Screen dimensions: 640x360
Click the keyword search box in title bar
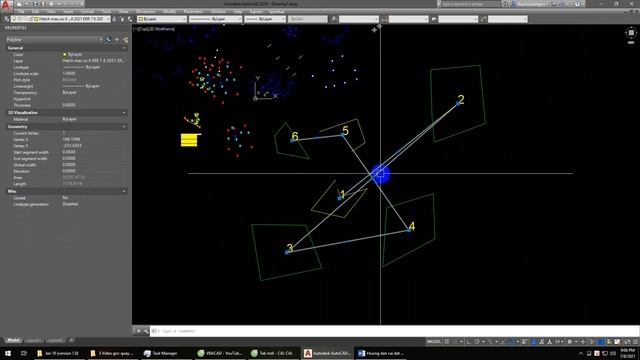[x=471, y=4]
